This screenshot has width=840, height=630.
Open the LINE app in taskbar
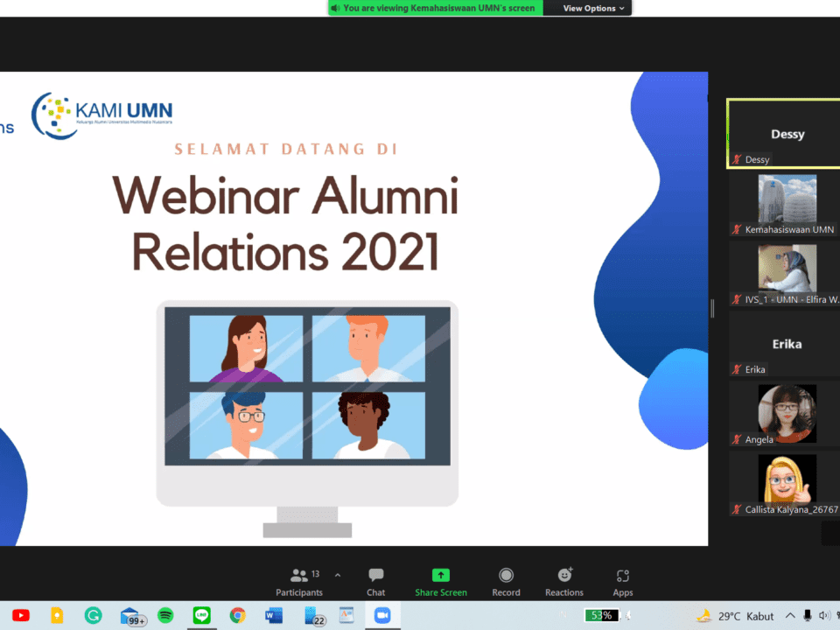[x=201, y=616]
